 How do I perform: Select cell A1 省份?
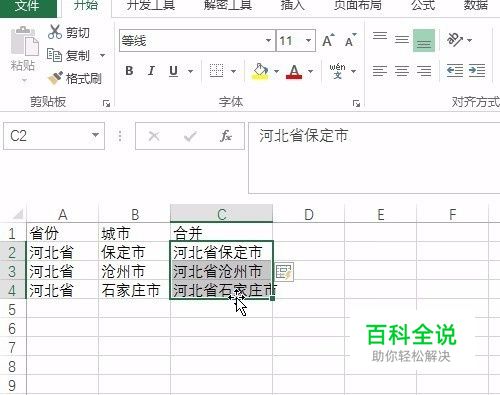62,233
